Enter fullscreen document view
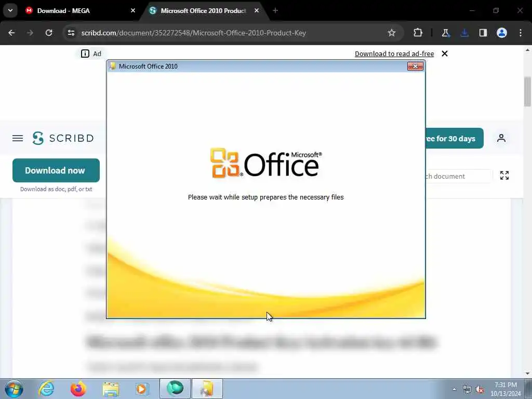 pos(504,176)
